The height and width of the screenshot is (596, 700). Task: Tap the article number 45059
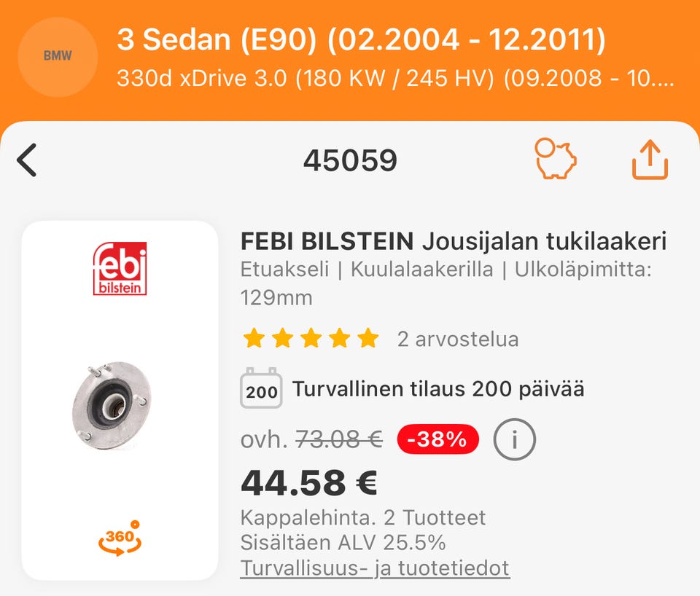[x=350, y=161]
